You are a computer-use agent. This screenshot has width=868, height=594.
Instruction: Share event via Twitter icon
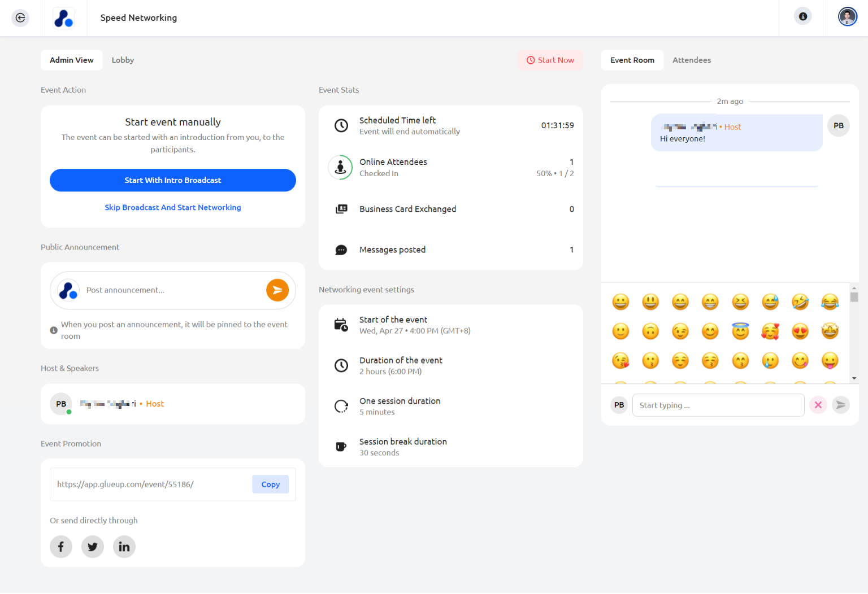coord(93,547)
